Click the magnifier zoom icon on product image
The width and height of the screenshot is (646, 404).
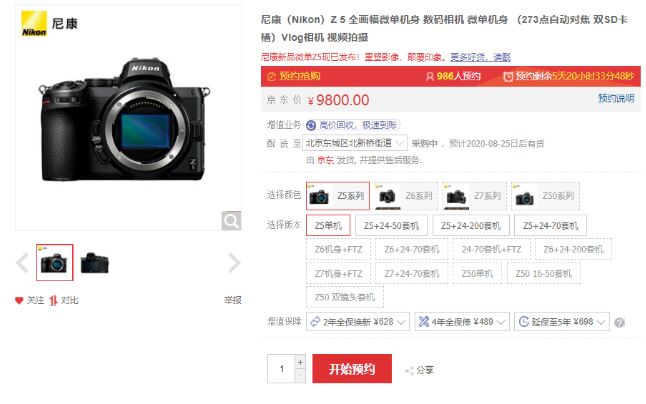pyautogui.click(x=231, y=221)
